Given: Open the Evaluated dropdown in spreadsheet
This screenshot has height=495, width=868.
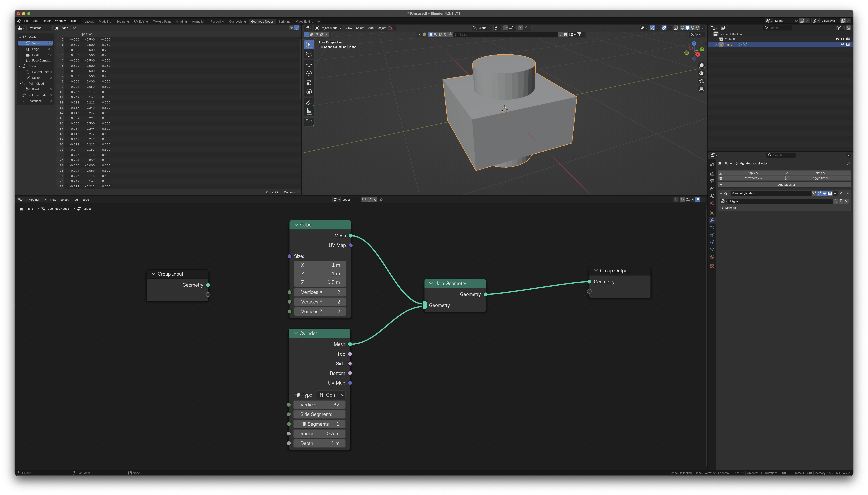Looking at the screenshot, I should pos(40,28).
